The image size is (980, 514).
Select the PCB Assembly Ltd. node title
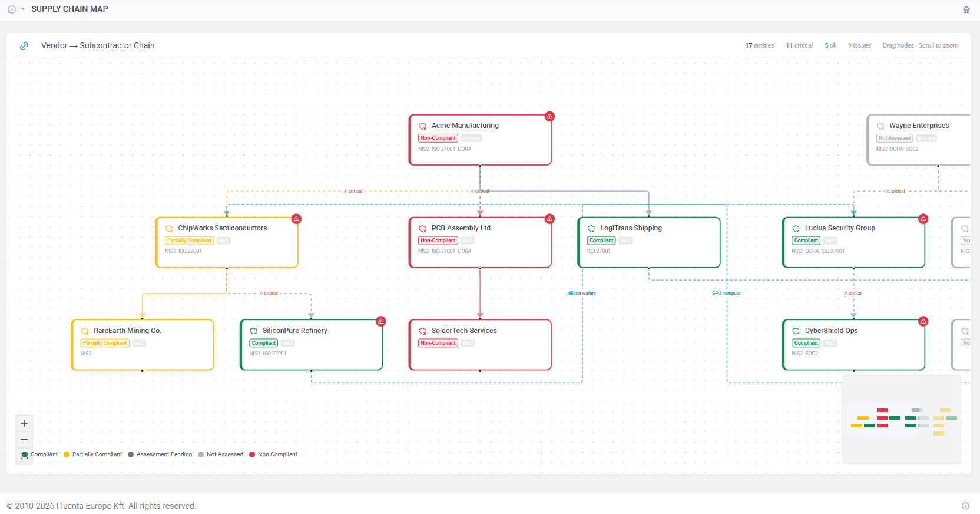point(462,228)
